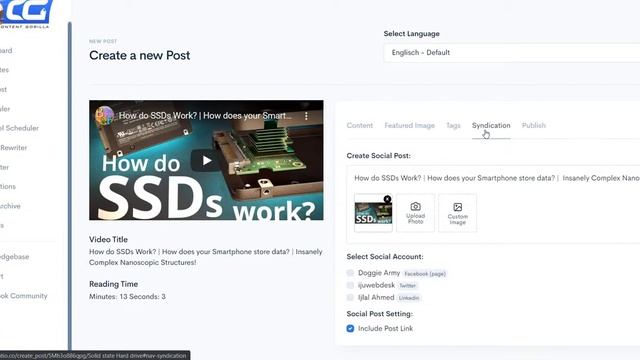Check the Doggie Army Facebook page account
The height and width of the screenshot is (360, 640).
(x=350, y=273)
